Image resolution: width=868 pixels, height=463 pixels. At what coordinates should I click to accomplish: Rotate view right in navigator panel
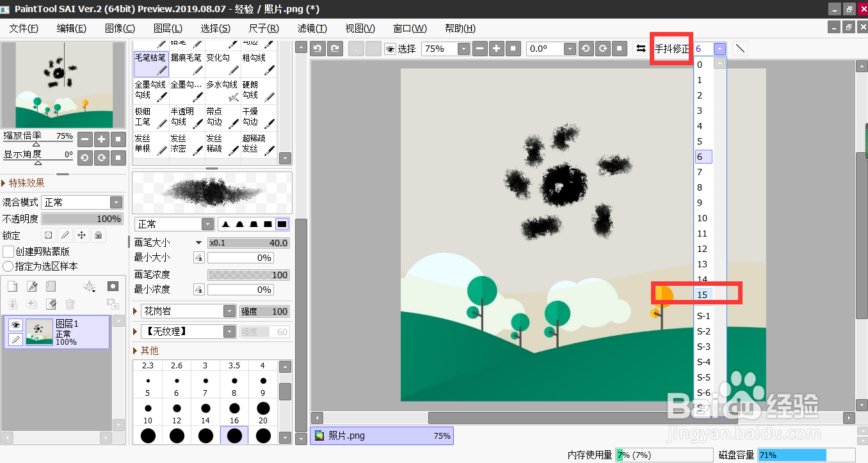coord(102,157)
